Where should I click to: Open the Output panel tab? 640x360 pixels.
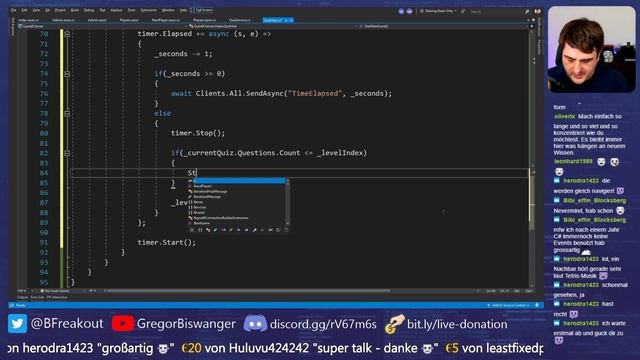[22, 297]
